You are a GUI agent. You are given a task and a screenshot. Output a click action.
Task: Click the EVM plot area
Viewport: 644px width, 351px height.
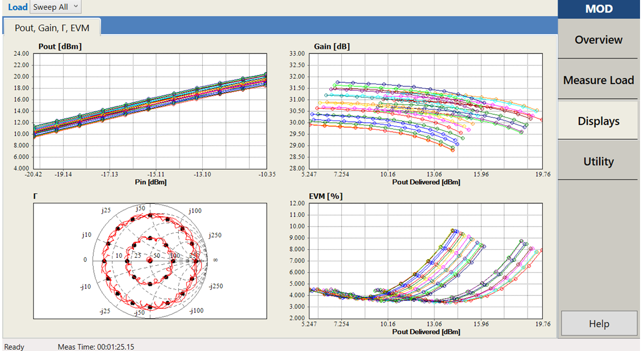click(425, 261)
